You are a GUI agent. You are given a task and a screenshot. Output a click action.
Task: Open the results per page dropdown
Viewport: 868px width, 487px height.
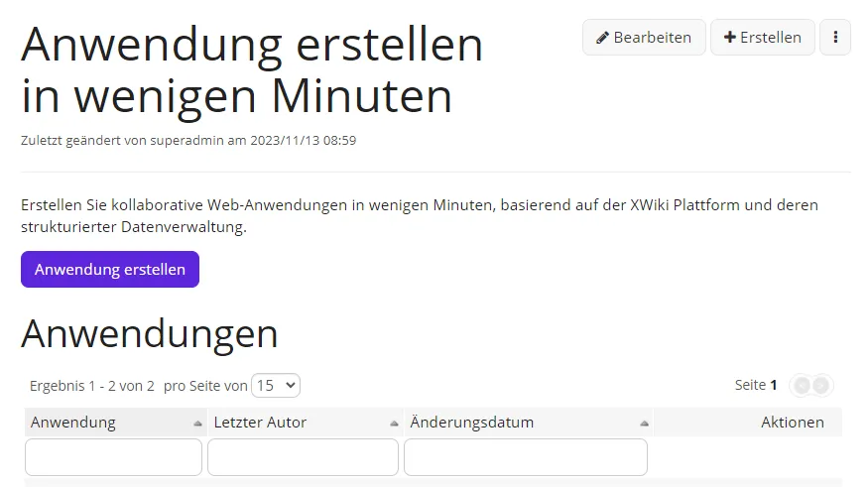(276, 385)
